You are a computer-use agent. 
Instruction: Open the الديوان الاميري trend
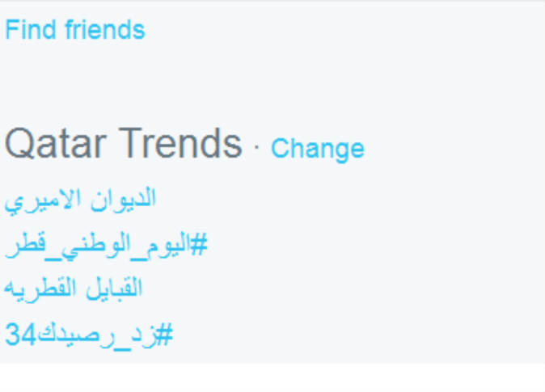(x=81, y=198)
